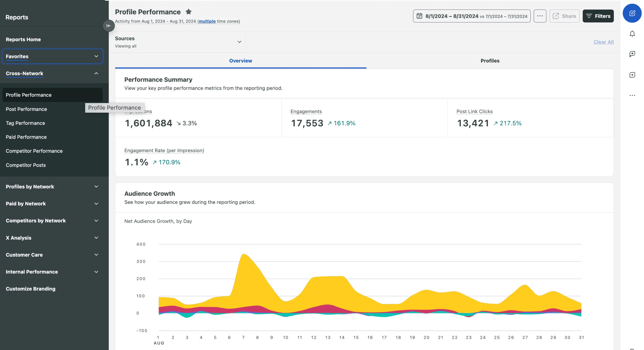Open Tag Performance report
The height and width of the screenshot is (350, 644).
[x=25, y=123]
